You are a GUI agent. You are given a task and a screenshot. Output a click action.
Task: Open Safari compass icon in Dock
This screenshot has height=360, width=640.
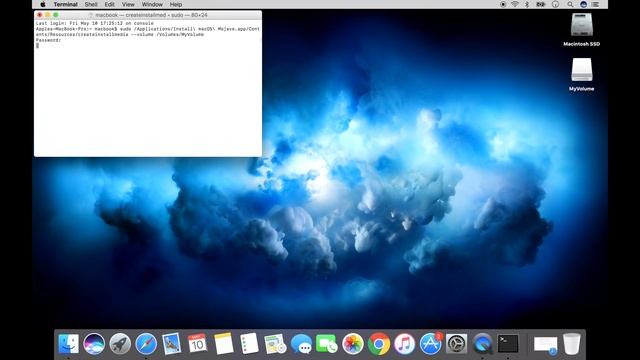(146, 344)
